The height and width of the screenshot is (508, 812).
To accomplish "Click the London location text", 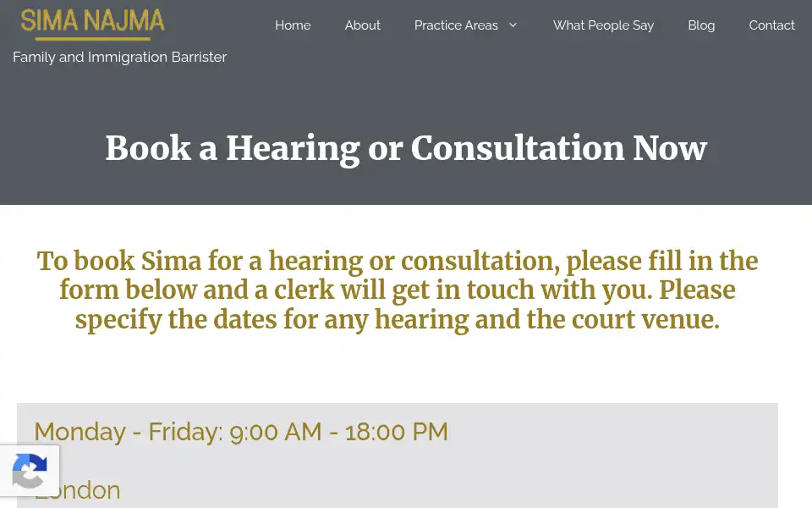I will [x=78, y=490].
